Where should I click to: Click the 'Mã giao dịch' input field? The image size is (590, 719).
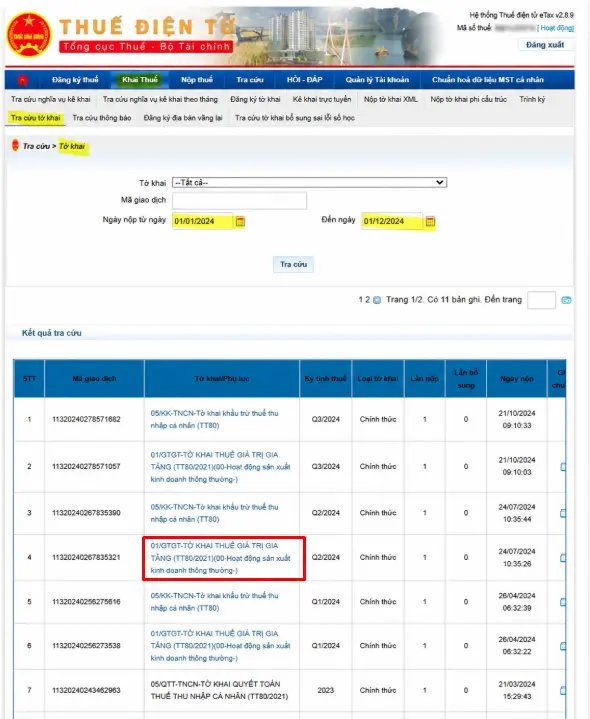click(239, 201)
